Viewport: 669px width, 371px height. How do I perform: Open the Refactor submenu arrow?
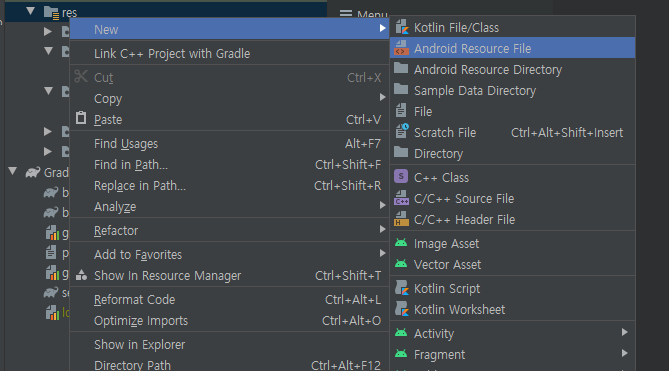point(382,229)
